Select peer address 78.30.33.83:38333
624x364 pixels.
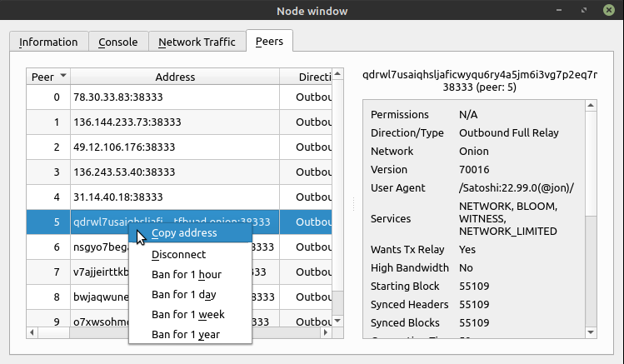tap(117, 97)
